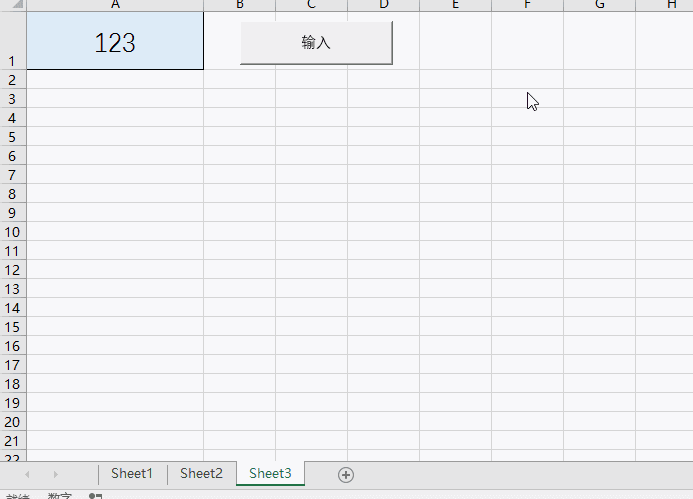Select column F header

(x=528, y=5)
